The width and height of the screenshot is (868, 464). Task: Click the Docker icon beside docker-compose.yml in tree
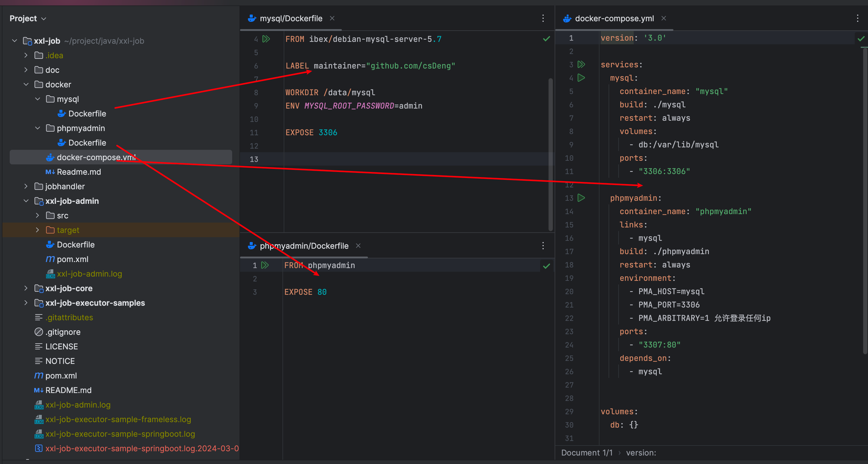tap(50, 157)
